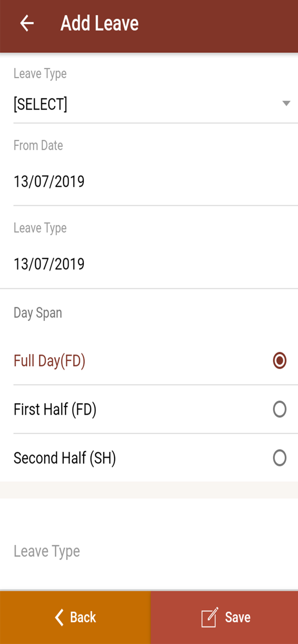Select the Full Day(FD) radio button
Viewport: 298px width, 644px height.
click(x=280, y=361)
